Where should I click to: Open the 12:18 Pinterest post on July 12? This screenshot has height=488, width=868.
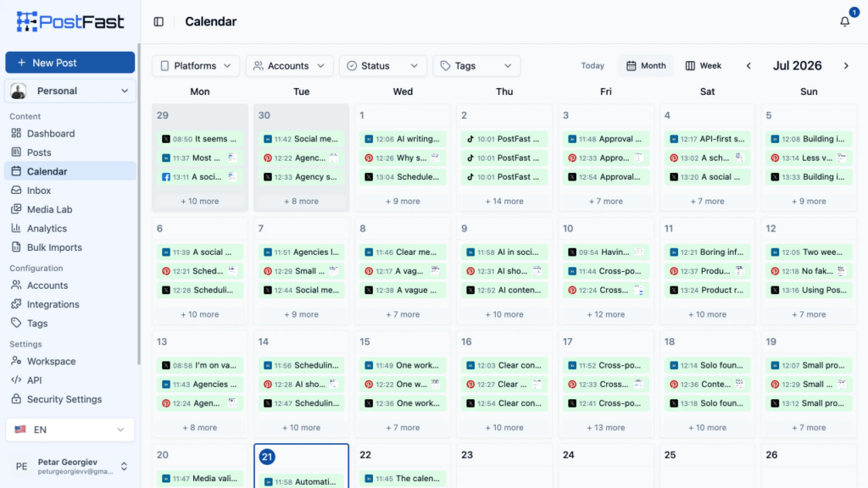pos(809,271)
